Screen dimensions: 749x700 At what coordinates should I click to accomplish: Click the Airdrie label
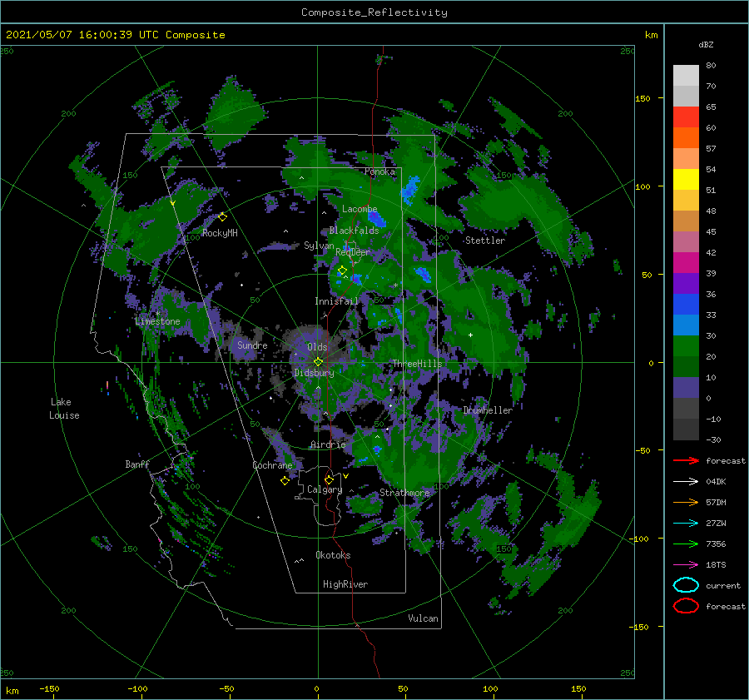(x=328, y=444)
